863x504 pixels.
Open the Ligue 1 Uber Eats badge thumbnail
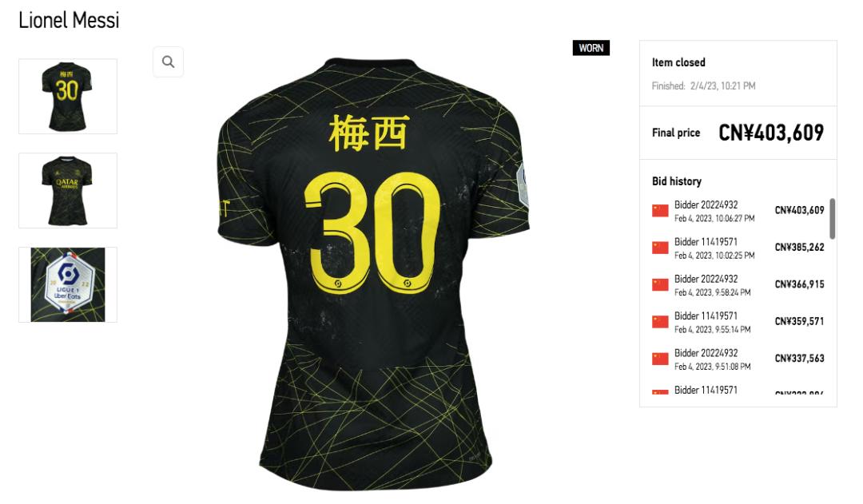[x=68, y=284]
